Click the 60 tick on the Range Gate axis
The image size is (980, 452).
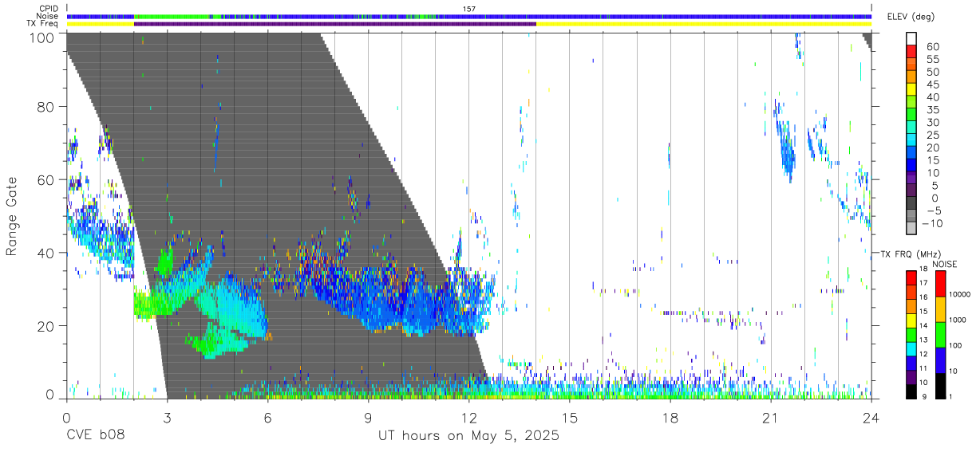coord(47,179)
